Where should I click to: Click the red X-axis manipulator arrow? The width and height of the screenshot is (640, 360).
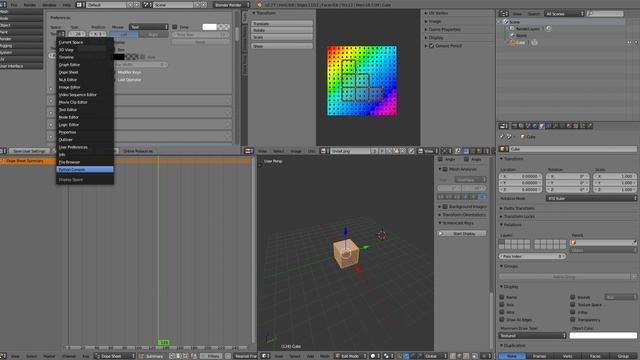(358, 269)
